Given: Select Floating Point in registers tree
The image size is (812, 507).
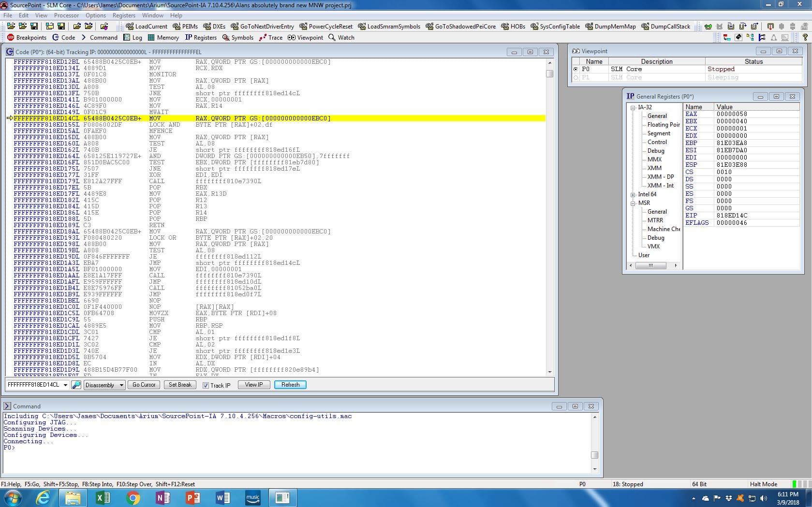Looking at the screenshot, I should point(664,125).
